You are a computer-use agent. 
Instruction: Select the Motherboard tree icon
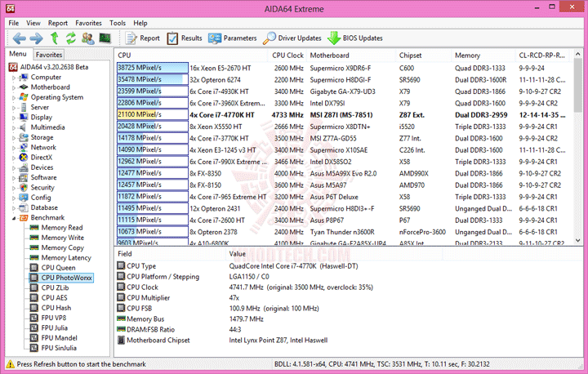click(x=23, y=87)
